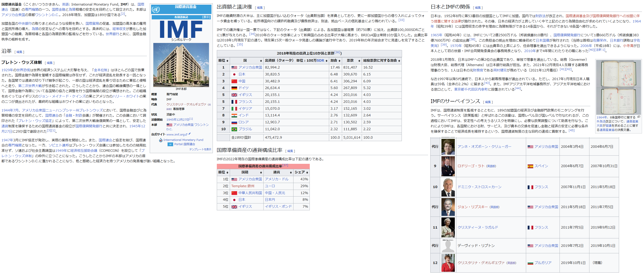644x276 pixels.
Task: Click the Brazil flag icon in quota table
Action: 234,129
